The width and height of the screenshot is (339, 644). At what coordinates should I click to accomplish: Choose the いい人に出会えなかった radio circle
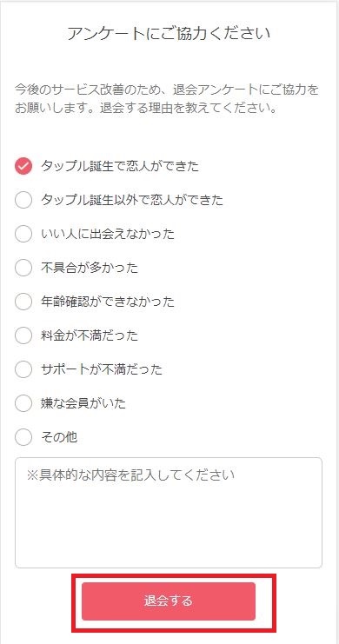(x=23, y=234)
